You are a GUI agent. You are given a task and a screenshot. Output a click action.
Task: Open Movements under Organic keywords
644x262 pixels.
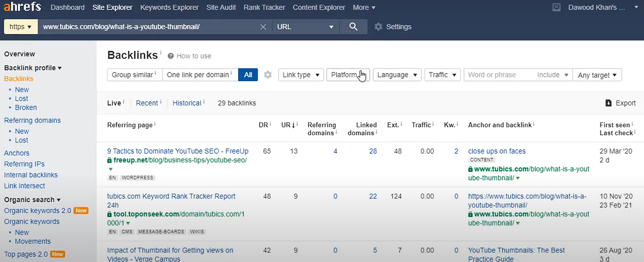coord(33,241)
